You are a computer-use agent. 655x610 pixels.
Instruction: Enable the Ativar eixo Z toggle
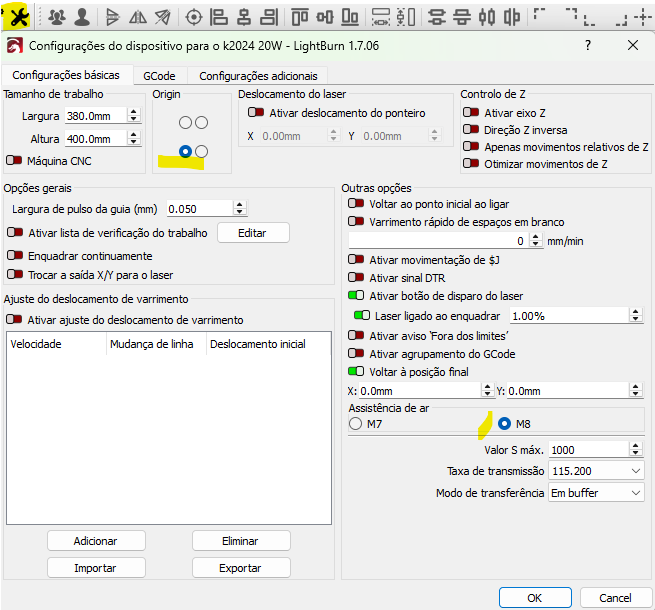tap(470, 113)
